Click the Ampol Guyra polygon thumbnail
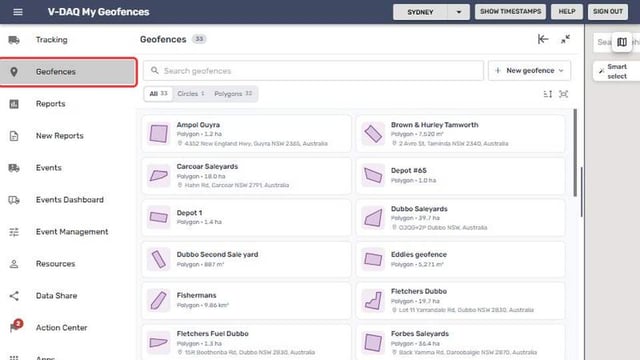The width and height of the screenshot is (640, 360). 158,133
